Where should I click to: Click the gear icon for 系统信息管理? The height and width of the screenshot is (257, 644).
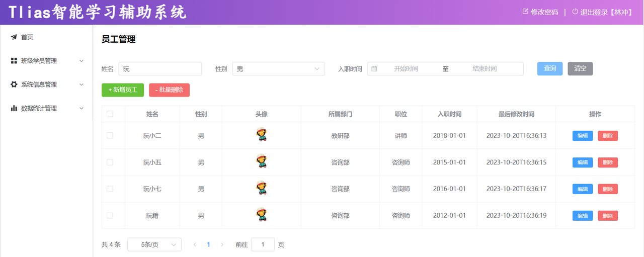pyautogui.click(x=14, y=84)
